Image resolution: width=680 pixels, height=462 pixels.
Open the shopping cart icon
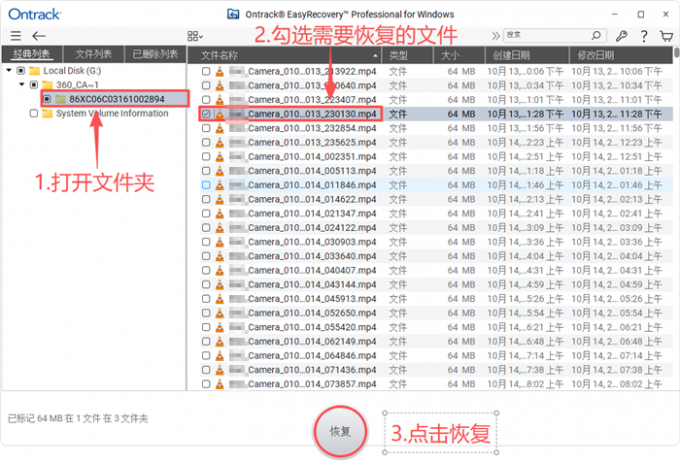[666, 36]
